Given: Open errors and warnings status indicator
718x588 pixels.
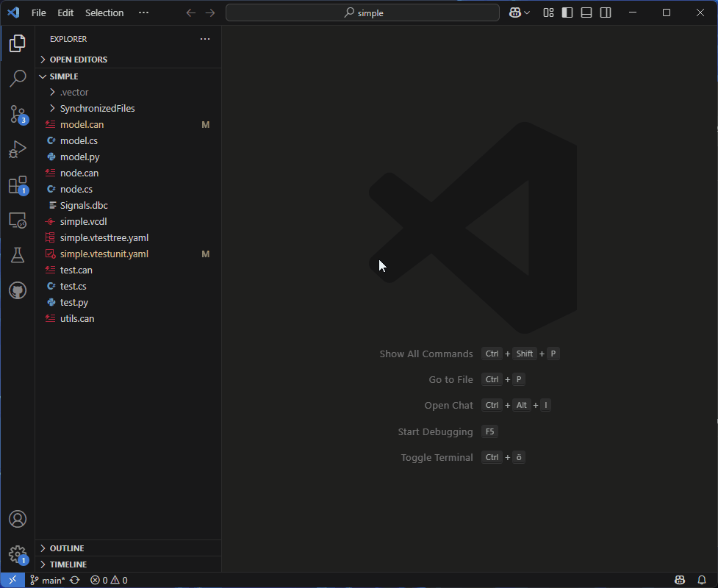Looking at the screenshot, I should [109, 580].
